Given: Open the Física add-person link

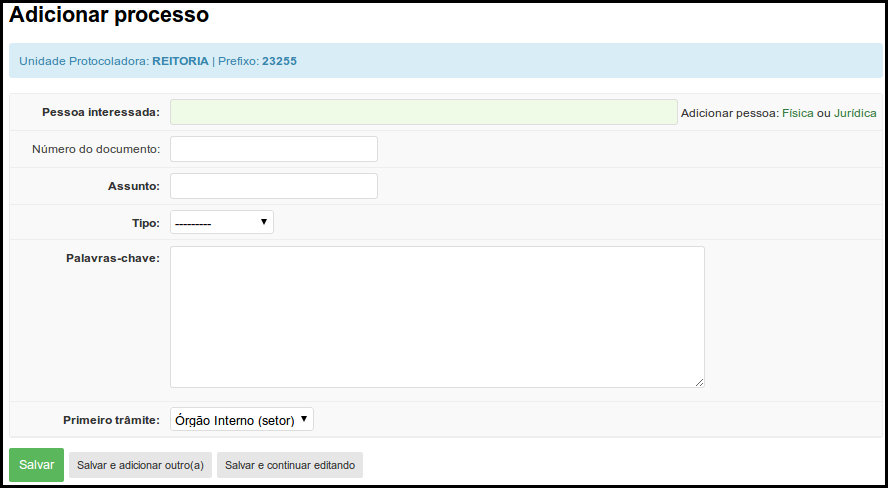Looking at the screenshot, I should pos(797,113).
